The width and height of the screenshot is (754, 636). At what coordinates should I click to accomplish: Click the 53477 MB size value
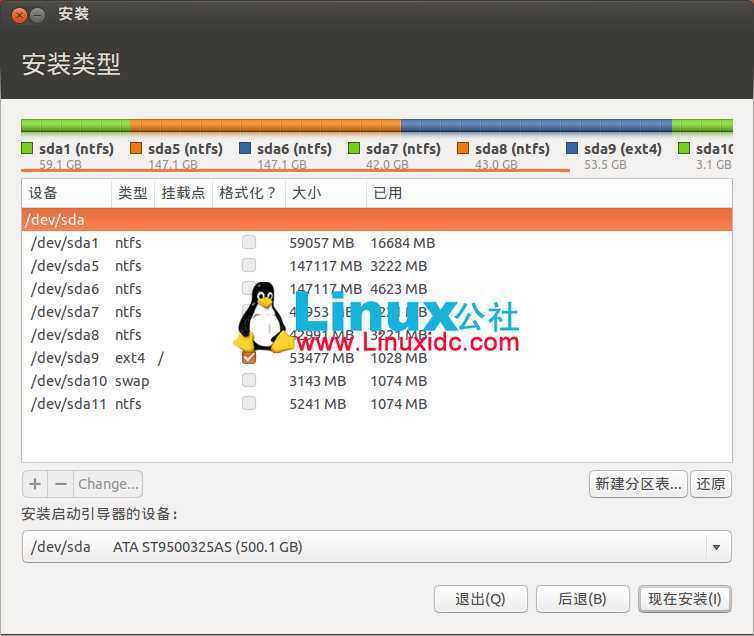[322, 359]
